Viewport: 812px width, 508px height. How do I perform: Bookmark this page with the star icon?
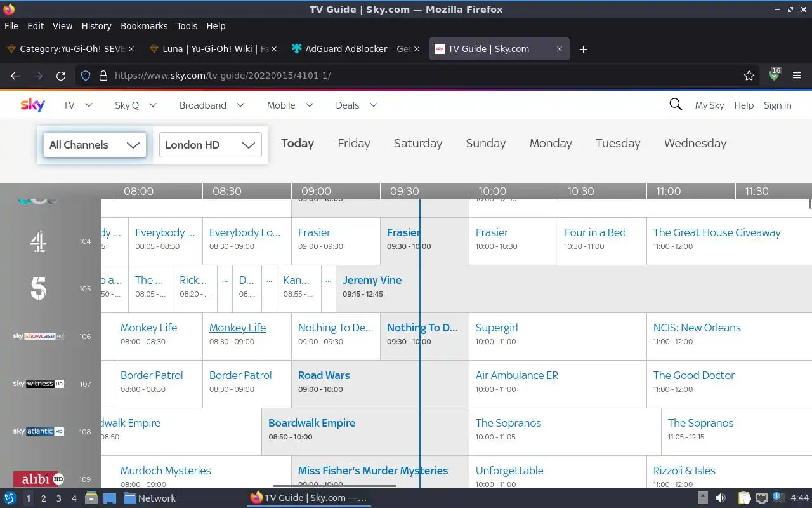[x=749, y=76]
